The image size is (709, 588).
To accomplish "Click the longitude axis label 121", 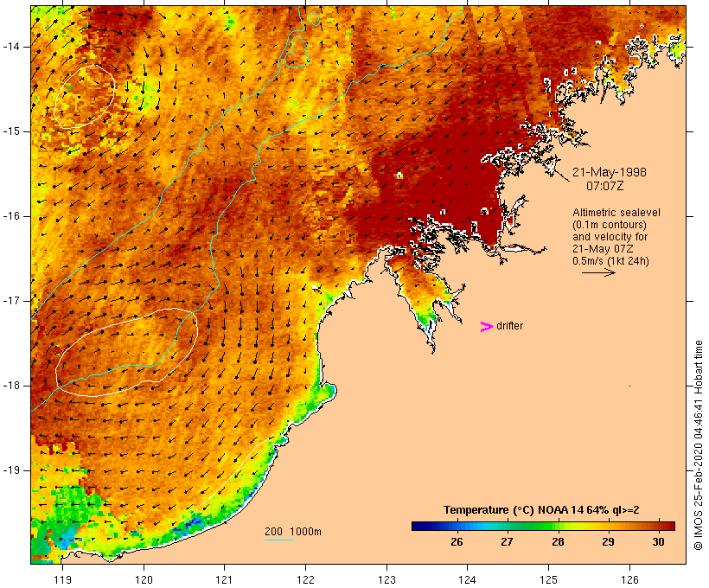I will pos(224,579).
